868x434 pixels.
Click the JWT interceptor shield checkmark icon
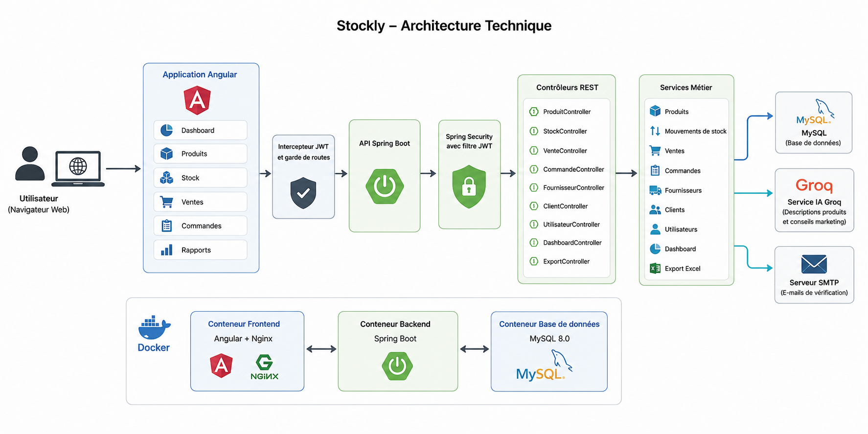tap(303, 193)
